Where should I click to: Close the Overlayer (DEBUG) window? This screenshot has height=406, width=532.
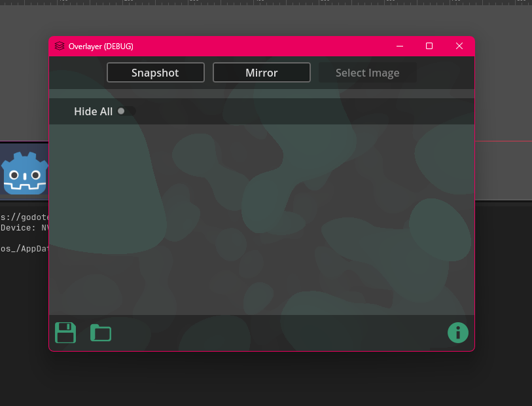459,46
